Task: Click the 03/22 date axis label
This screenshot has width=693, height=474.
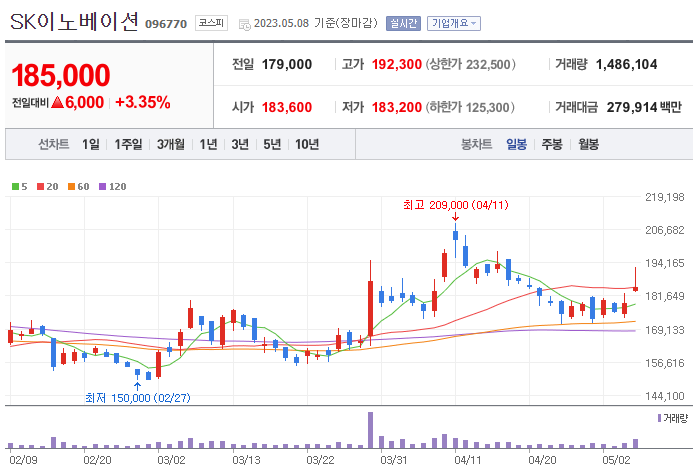Action: [320, 460]
